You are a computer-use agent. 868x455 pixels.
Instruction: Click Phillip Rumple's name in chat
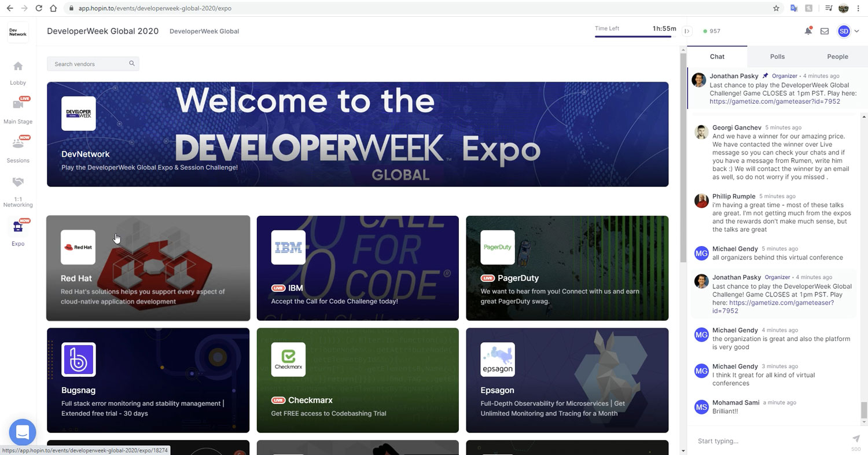(x=734, y=196)
